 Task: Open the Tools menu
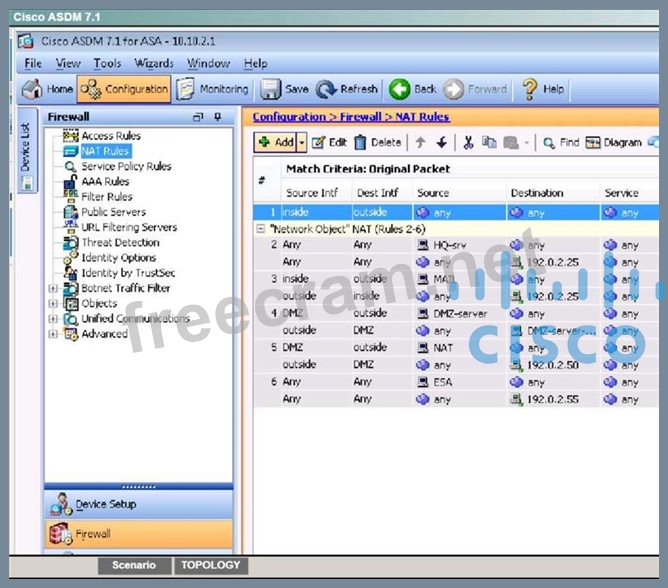(x=107, y=63)
